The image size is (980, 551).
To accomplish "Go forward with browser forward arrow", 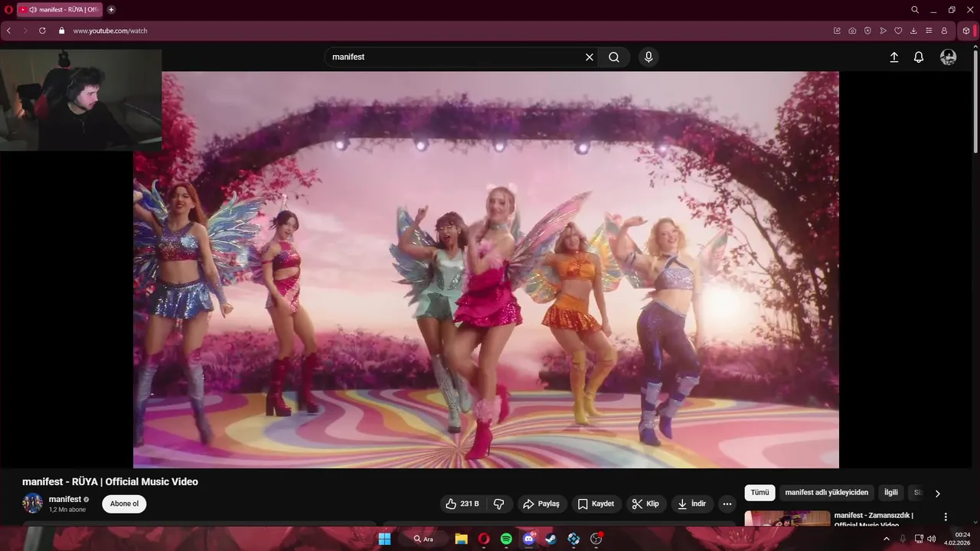I will [x=25, y=31].
